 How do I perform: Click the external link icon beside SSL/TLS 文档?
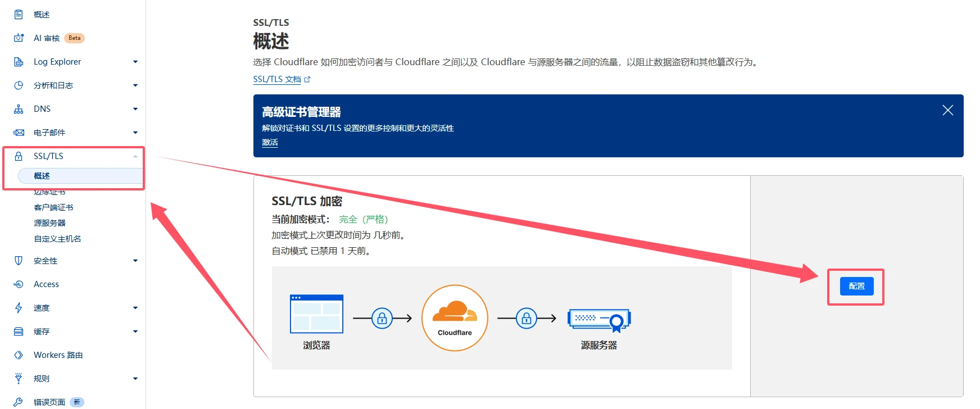[x=307, y=80]
